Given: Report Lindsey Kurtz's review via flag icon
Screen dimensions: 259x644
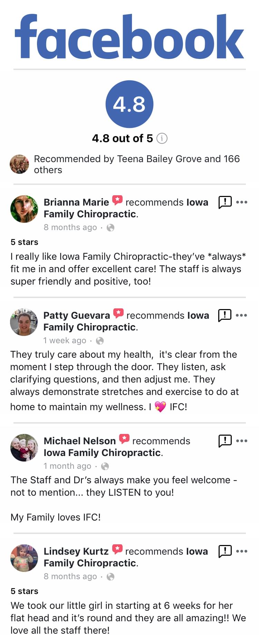Looking at the screenshot, I should (x=225, y=551).
